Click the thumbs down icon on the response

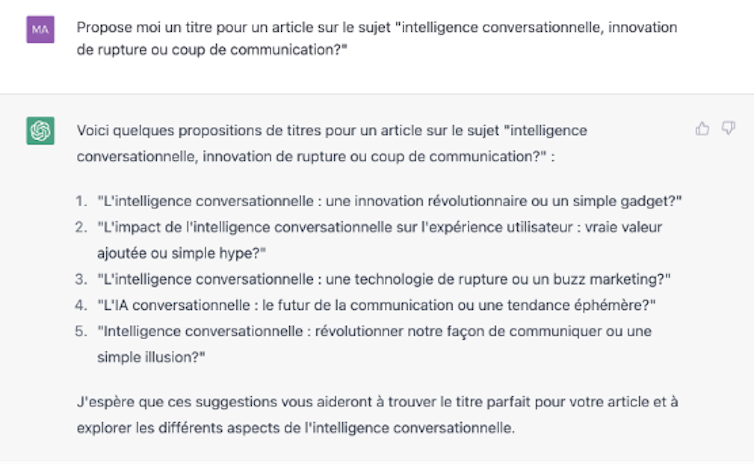coord(727,129)
